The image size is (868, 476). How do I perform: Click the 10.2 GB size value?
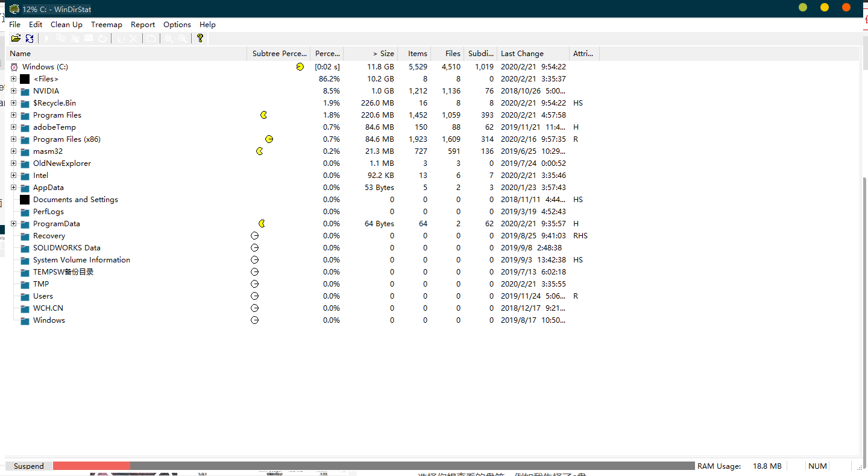(x=381, y=79)
